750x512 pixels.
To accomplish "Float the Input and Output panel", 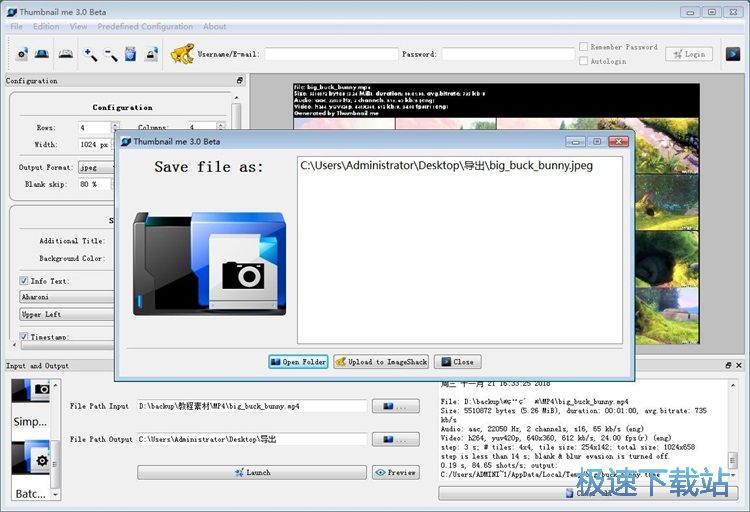I will (x=728, y=365).
